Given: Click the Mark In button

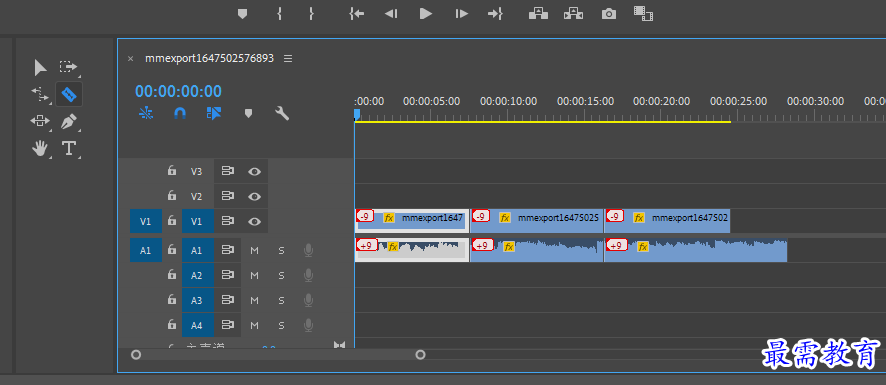Looking at the screenshot, I should [279, 14].
